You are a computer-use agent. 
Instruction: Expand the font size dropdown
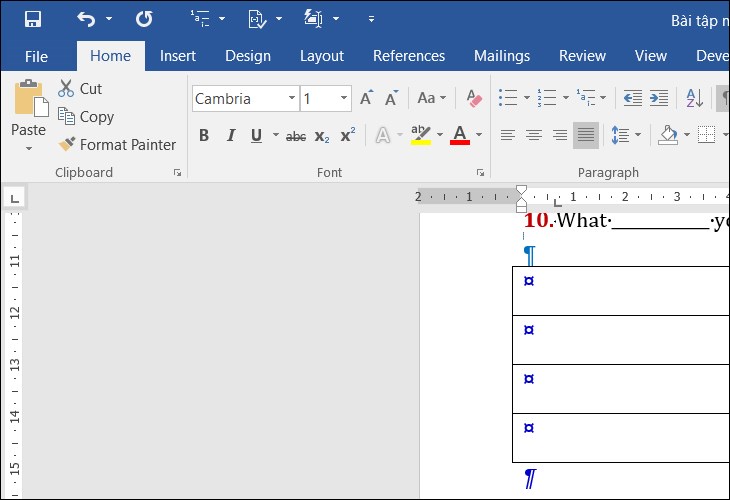(344, 98)
